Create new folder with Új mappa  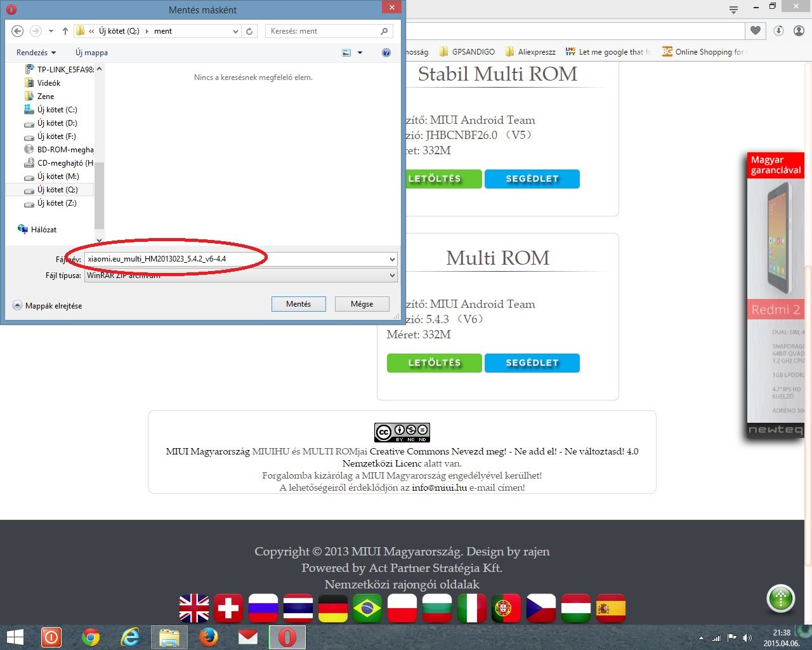pyautogui.click(x=91, y=53)
